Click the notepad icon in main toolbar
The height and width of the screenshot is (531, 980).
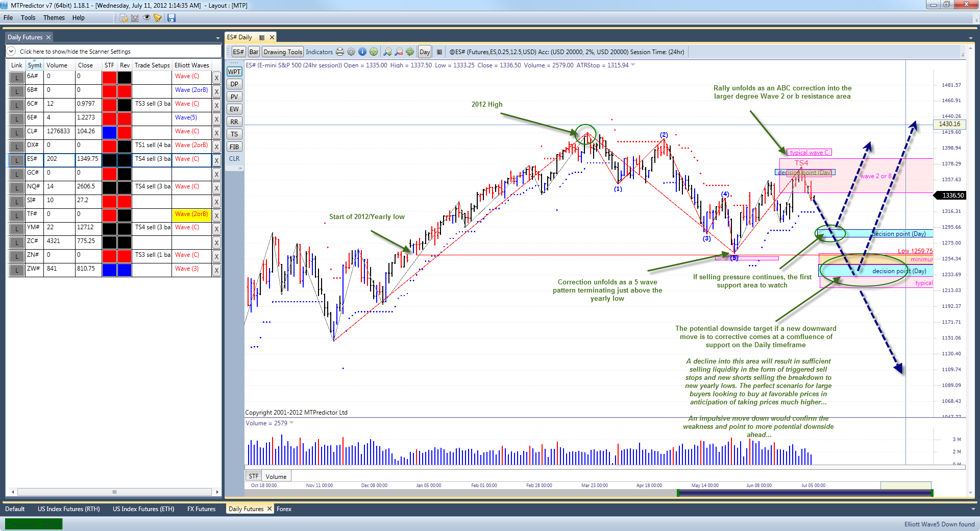click(124, 18)
